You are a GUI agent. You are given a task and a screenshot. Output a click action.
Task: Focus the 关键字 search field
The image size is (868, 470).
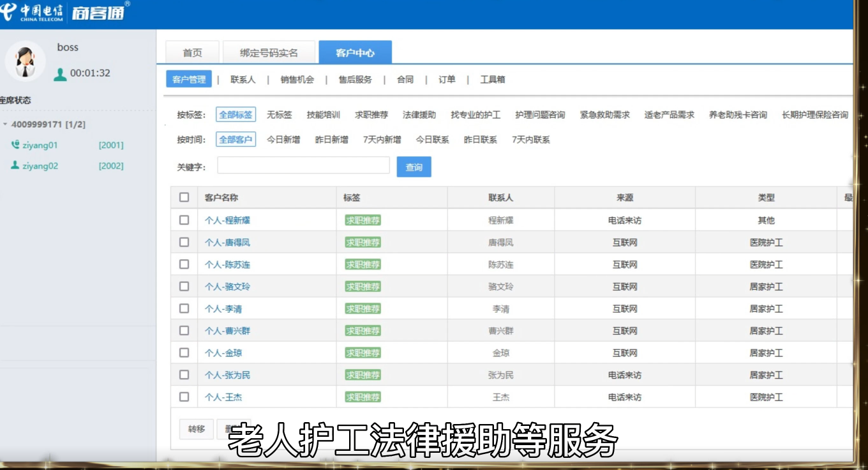pos(303,165)
